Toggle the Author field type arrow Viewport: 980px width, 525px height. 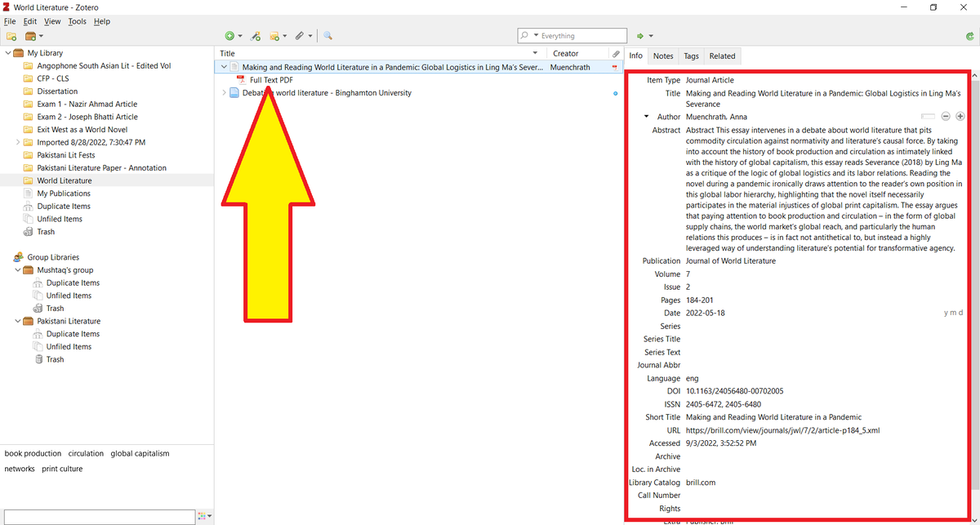647,117
